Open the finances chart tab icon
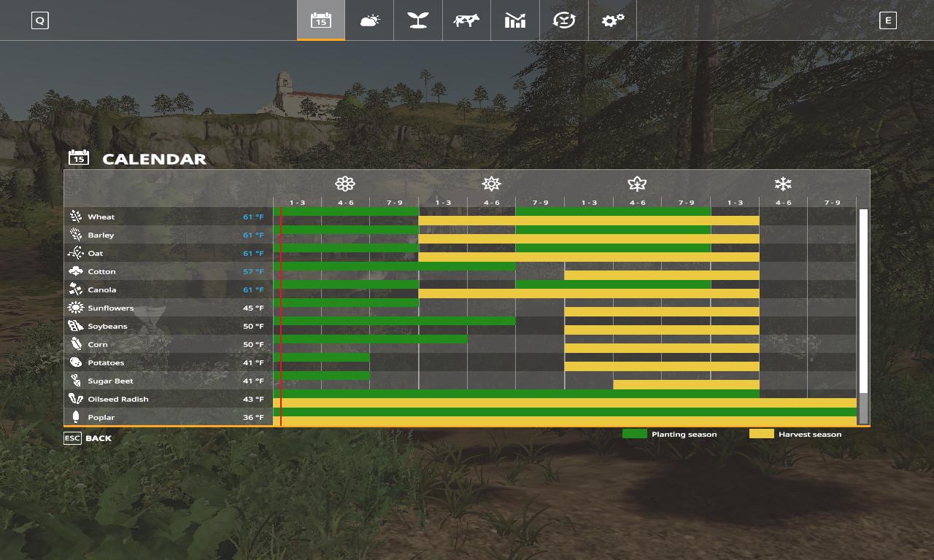This screenshot has width=934, height=560. [x=515, y=20]
